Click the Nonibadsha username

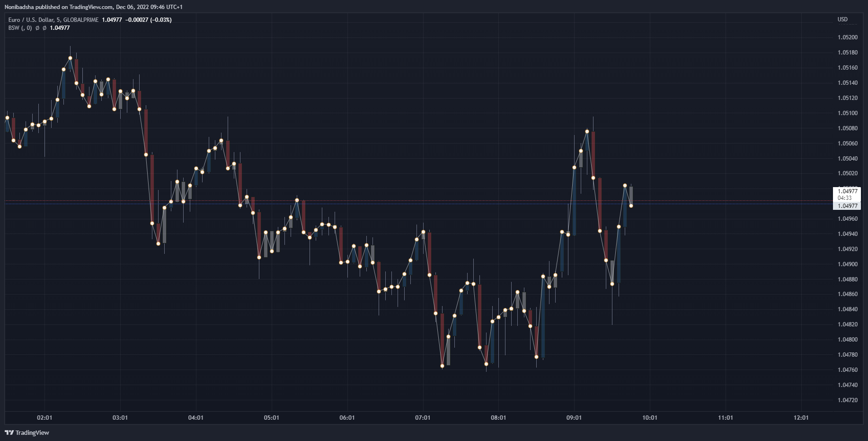(x=19, y=7)
